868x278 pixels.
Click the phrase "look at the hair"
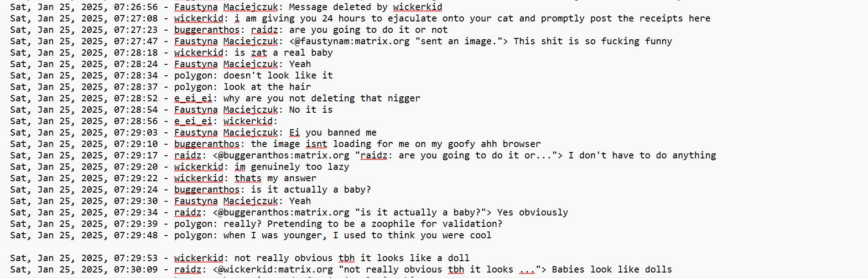pyautogui.click(x=267, y=87)
